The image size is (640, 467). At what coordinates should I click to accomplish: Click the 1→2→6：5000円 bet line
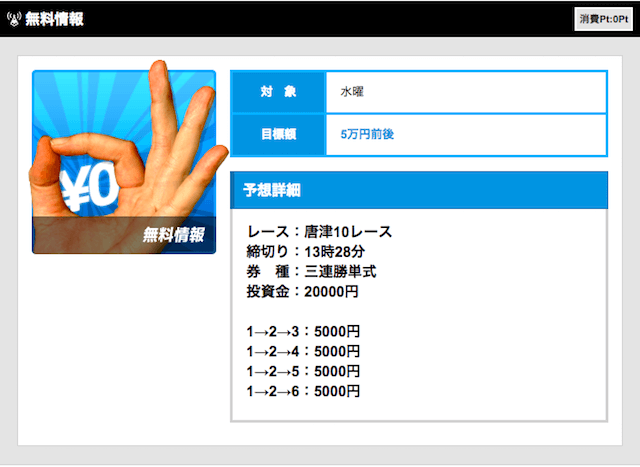pos(303,391)
